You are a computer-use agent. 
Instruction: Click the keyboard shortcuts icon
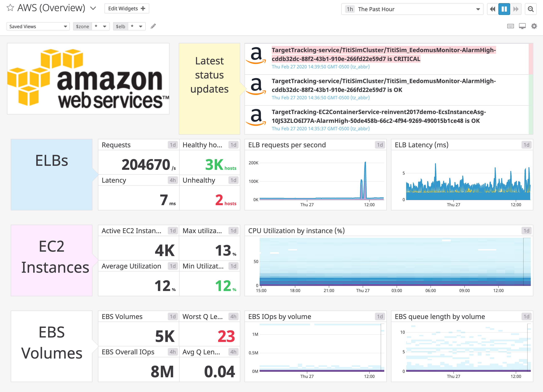510,26
